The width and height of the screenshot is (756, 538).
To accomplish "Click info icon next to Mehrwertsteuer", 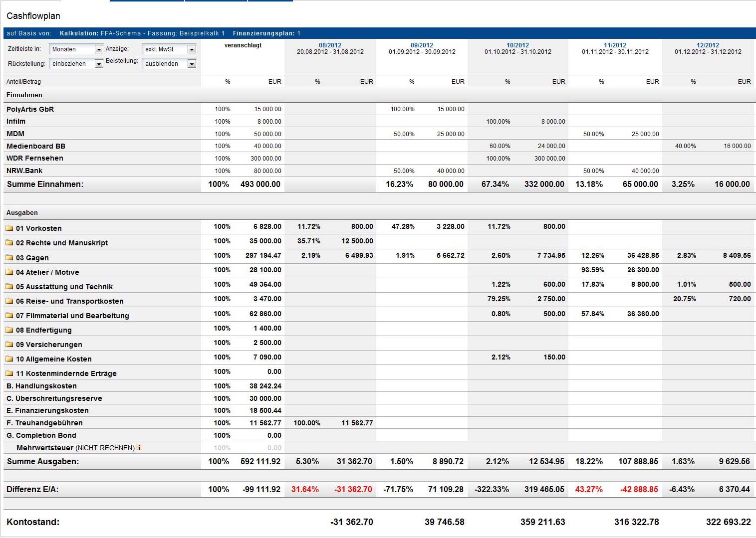I will (x=139, y=447).
